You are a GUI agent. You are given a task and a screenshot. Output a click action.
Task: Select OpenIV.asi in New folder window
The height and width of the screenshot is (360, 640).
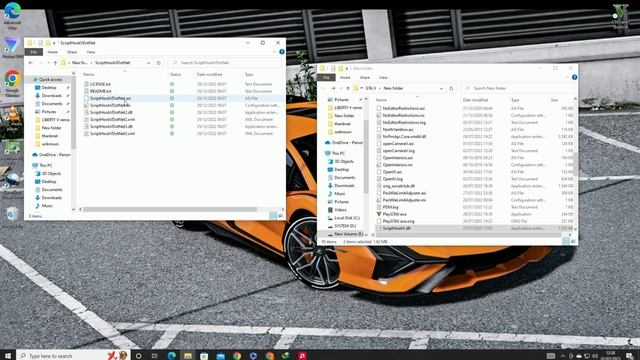click(392, 172)
